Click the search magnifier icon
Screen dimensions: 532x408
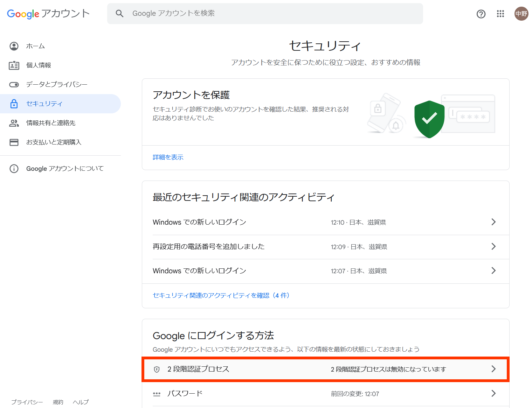(119, 14)
